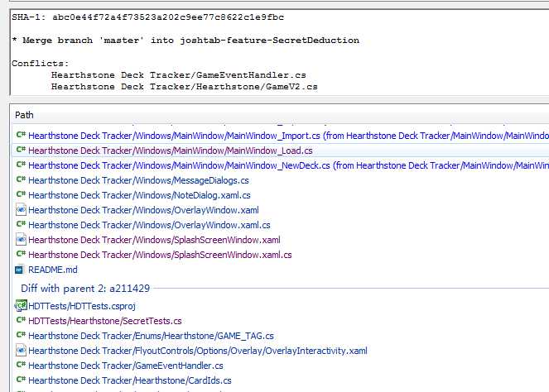This screenshot has width=549, height=392.
Task: Select Windows/NoteDialog.xaml.cs entry
Action: pos(139,195)
